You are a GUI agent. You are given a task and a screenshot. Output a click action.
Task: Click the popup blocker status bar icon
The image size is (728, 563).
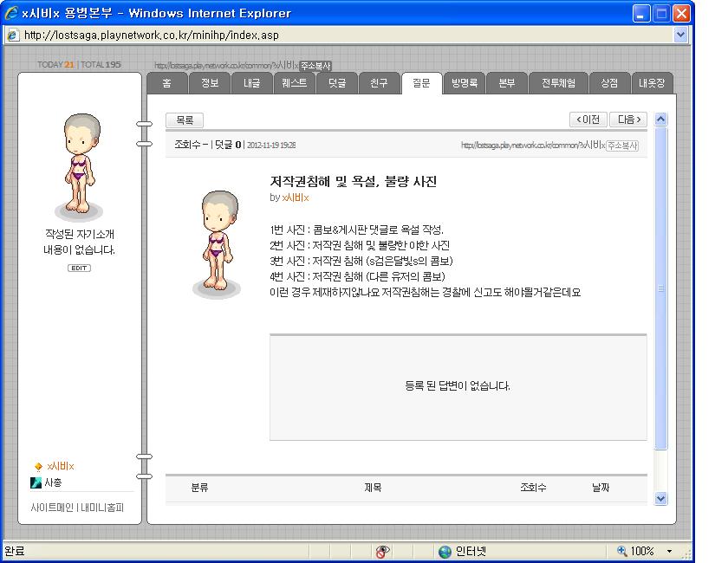point(382,552)
